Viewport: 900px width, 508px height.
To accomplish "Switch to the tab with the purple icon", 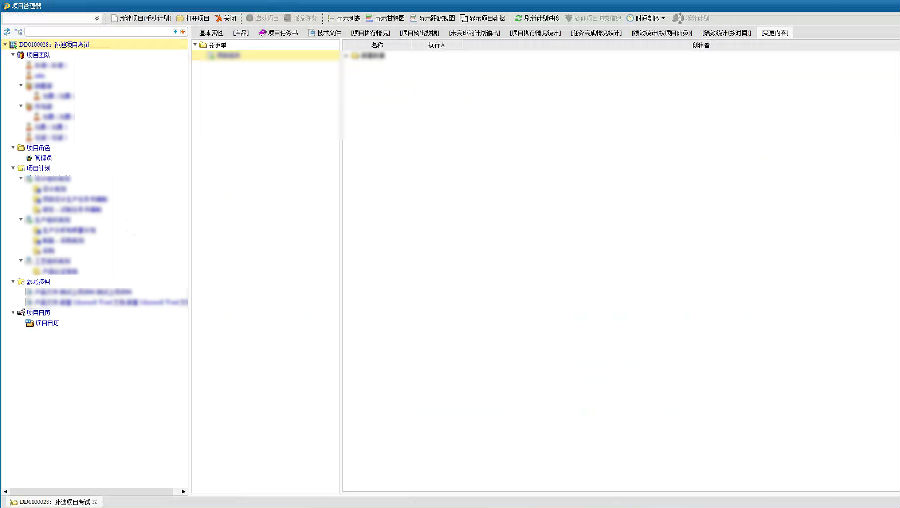I will click(278, 33).
